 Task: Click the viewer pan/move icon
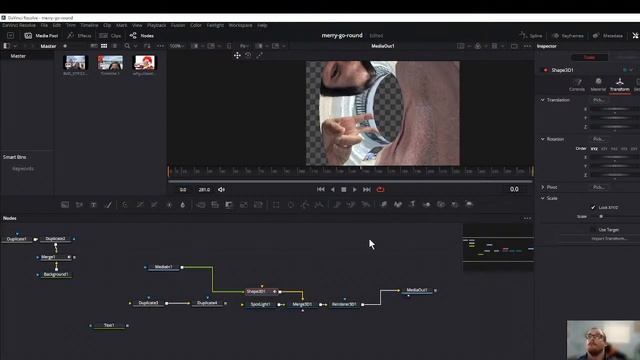237,55
